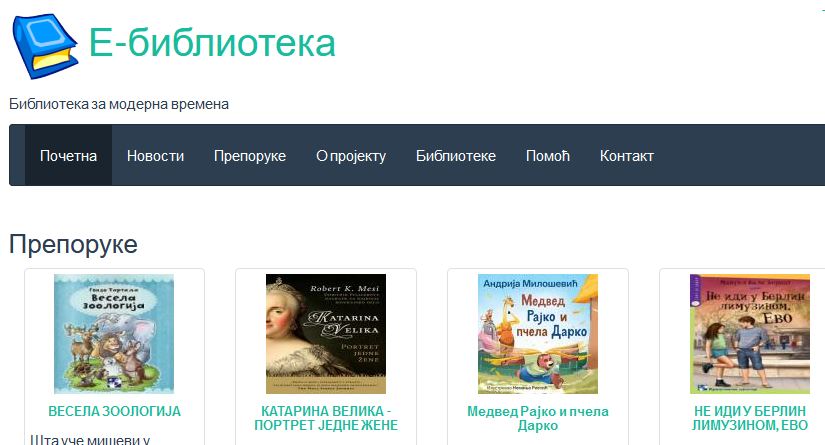Screen dimensions: 825x445
Task: Open the Медвед Рајко и пчела Дарко title link
Action: pyautogui.click(x=538, y=418)
